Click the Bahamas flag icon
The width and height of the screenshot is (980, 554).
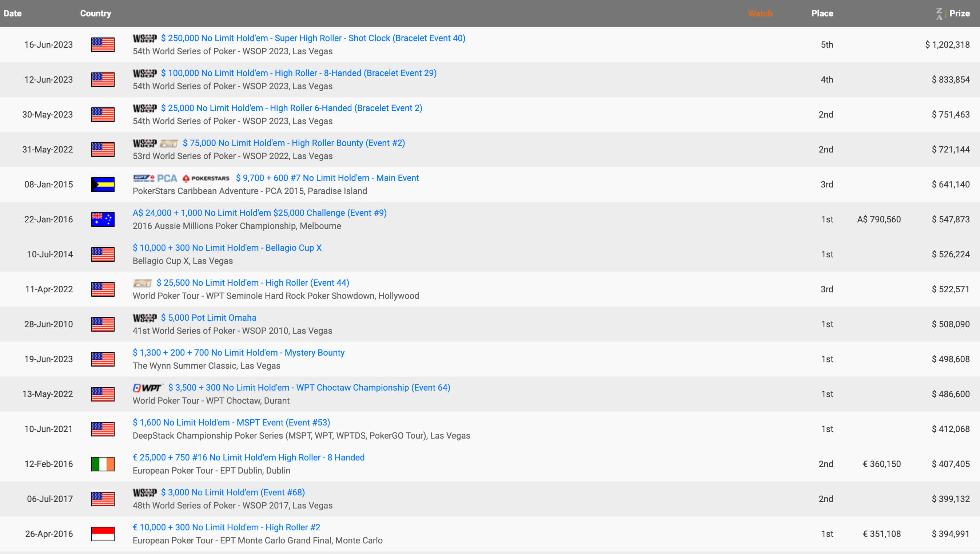(103, 184)
